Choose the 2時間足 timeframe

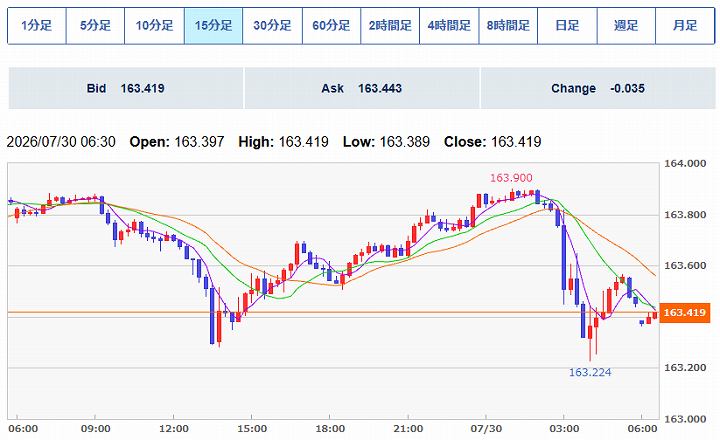(x=390, y=26)
